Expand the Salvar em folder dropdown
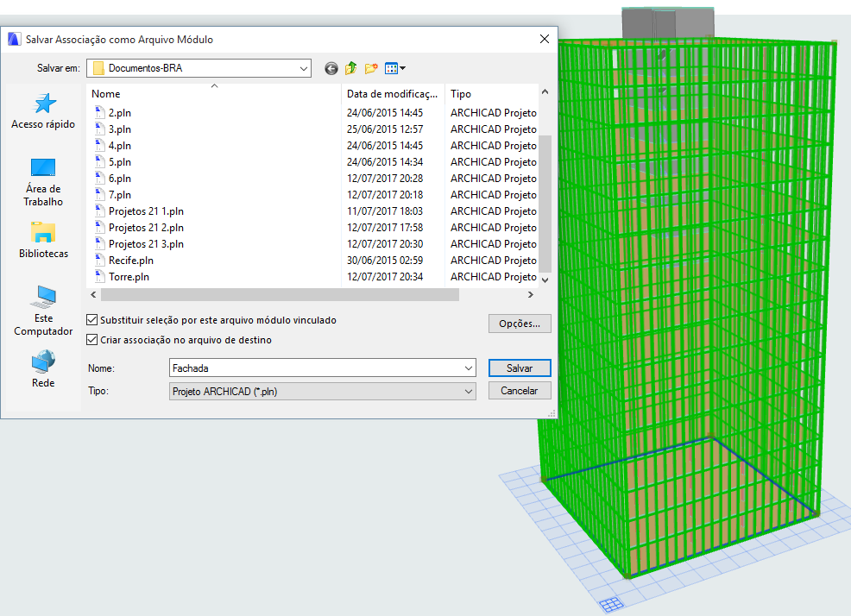Screen dimensions: 851x616 [x=304, y=68]
